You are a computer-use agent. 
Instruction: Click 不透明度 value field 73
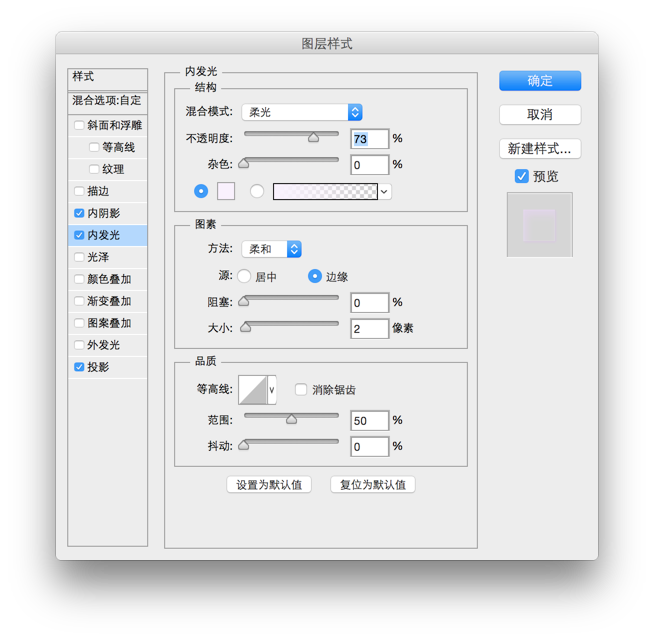[x=370, y=139]
